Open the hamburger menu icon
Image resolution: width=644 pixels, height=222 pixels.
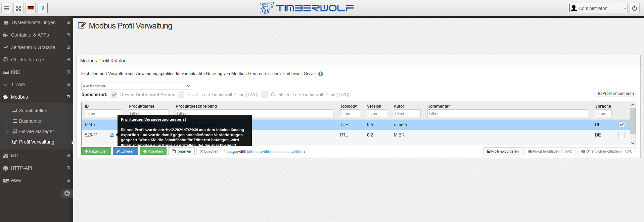(x=6, y=8)
